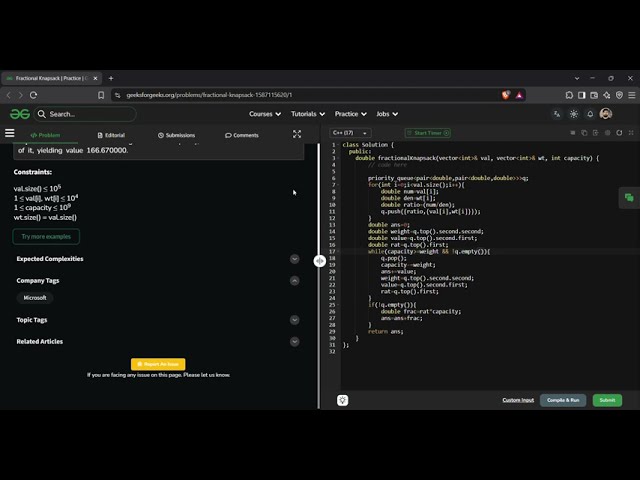Open the GeeksforGeeks home logo

click(x=20, y=114)
